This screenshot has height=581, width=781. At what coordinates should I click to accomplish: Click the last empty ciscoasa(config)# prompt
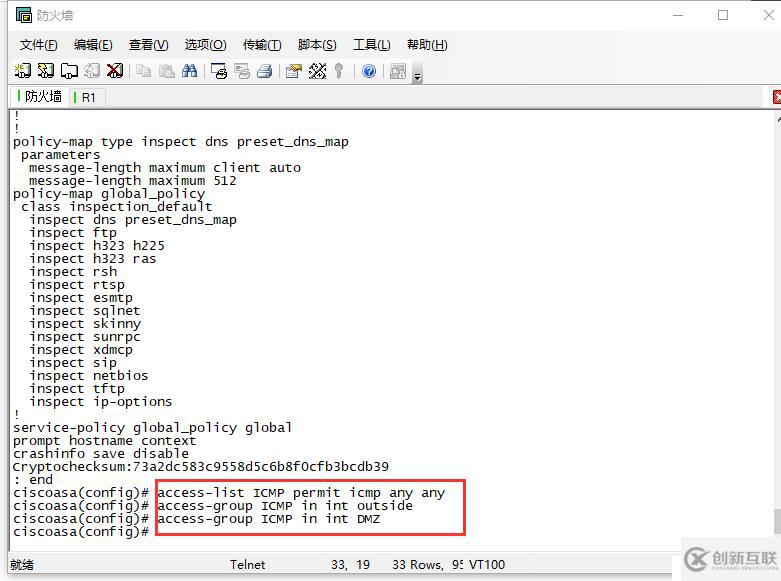[x=81, y=532]
